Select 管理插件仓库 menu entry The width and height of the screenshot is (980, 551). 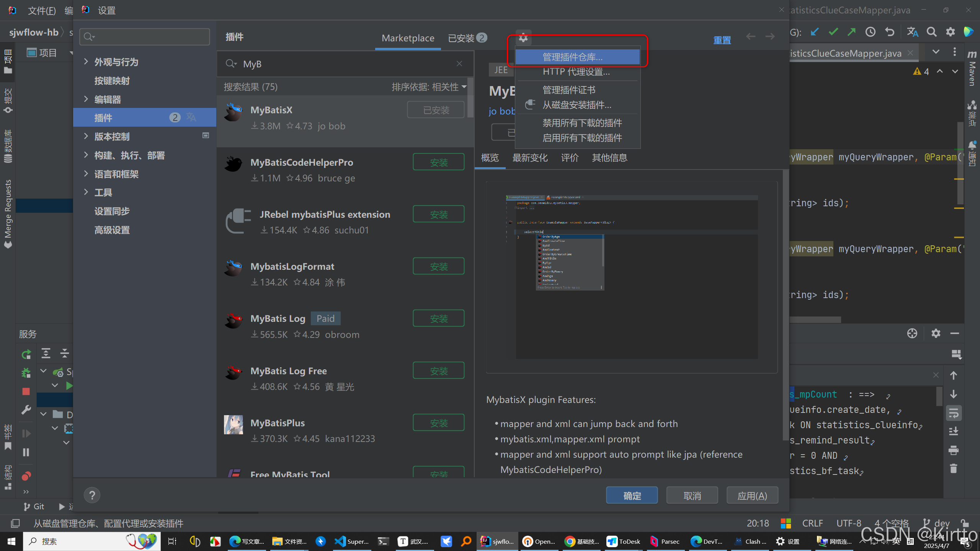tap(573, 57)
